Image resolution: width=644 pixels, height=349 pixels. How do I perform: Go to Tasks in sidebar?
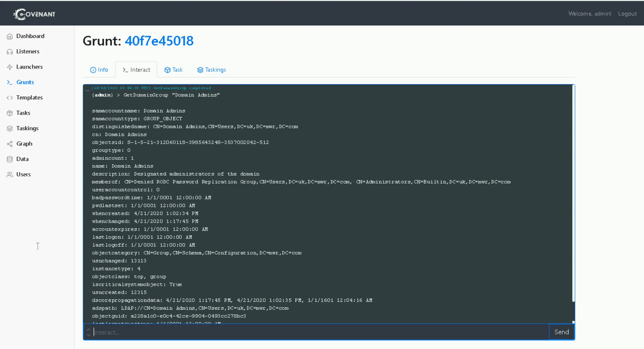pyautogui.click(x=23, y=113)
